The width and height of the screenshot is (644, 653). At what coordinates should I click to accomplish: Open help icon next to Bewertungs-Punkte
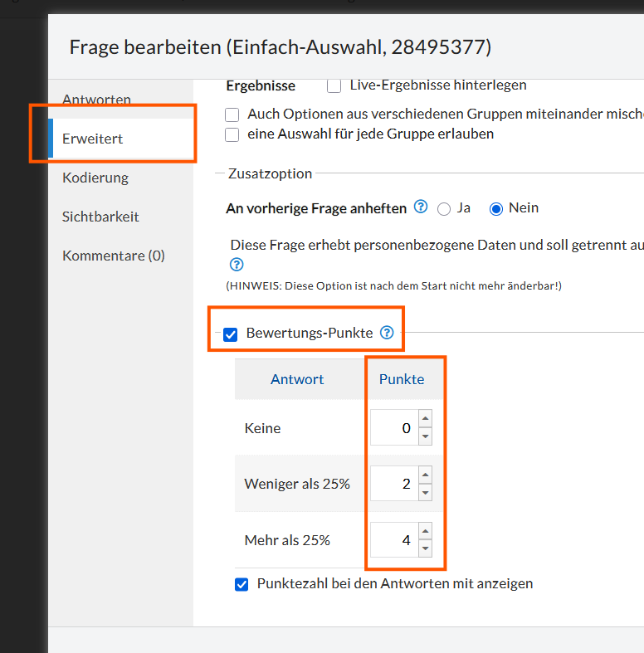[387, 333]
